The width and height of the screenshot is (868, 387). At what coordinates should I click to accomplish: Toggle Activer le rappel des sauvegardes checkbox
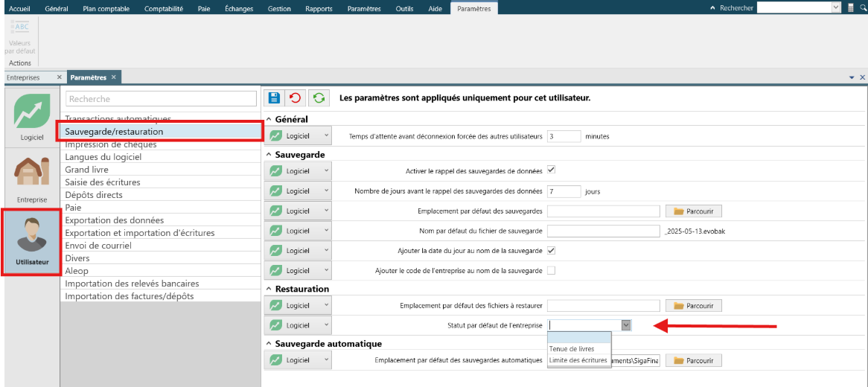coord(551,170)
